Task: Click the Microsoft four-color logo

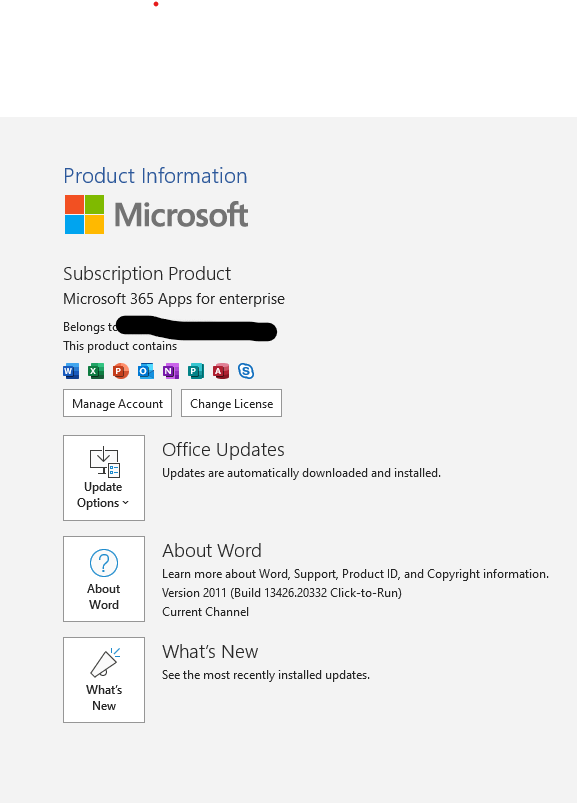Action: click(x=84, y=214)
